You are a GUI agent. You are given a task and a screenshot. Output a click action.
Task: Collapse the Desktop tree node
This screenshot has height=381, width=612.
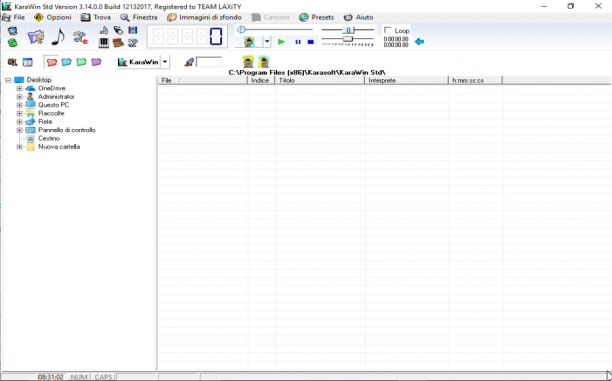tap(8, 80)
